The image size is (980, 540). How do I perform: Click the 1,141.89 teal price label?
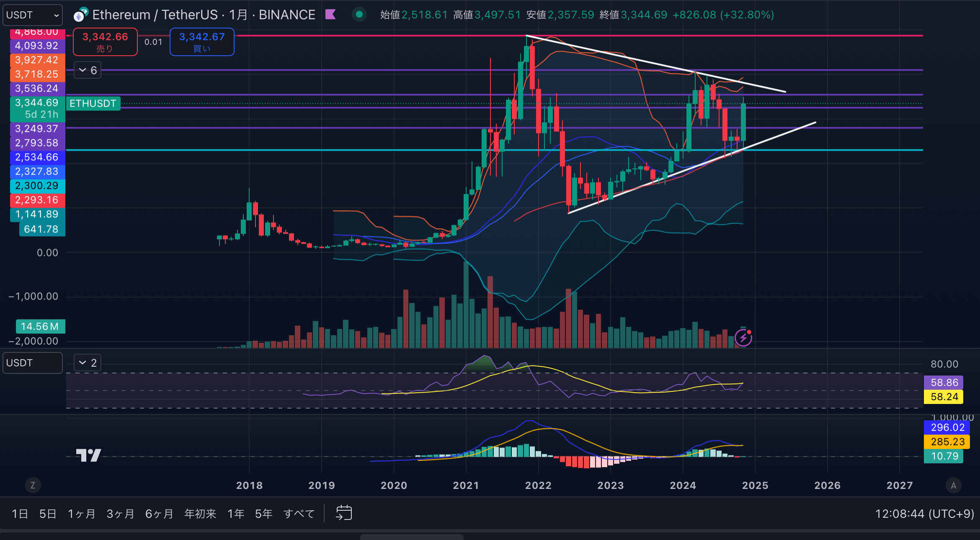(x=37, y=214)
